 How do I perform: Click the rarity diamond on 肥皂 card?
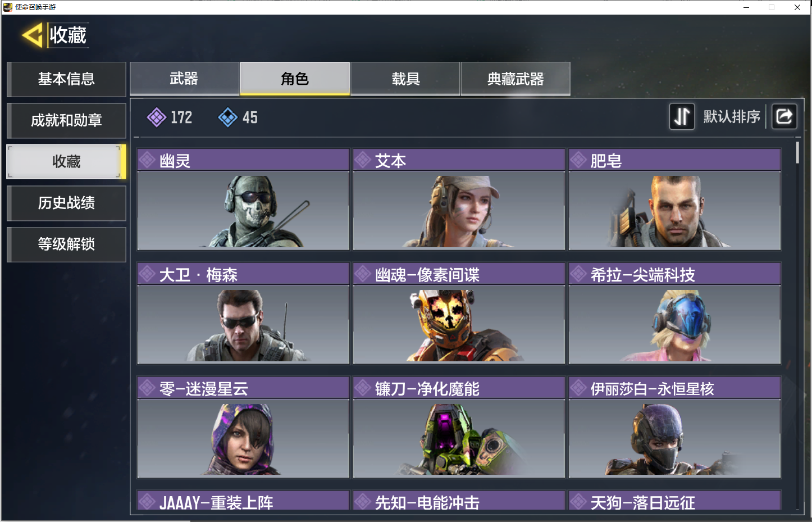tap(578, 160)
